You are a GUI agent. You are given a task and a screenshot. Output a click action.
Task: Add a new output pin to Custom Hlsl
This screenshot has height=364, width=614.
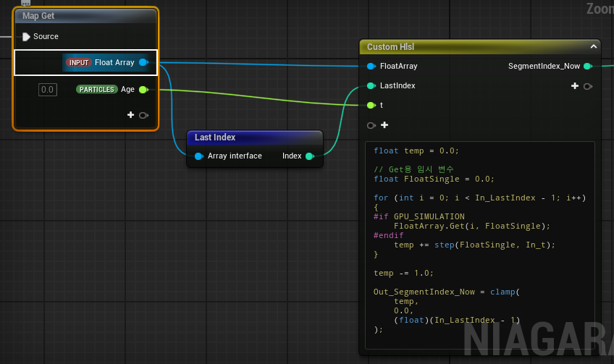575,85
